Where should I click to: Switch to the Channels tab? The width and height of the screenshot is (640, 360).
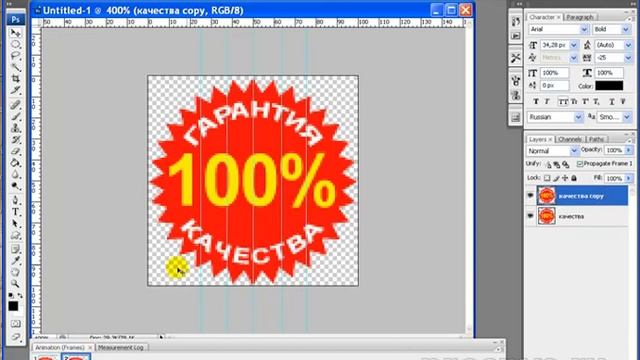(570, 139)
